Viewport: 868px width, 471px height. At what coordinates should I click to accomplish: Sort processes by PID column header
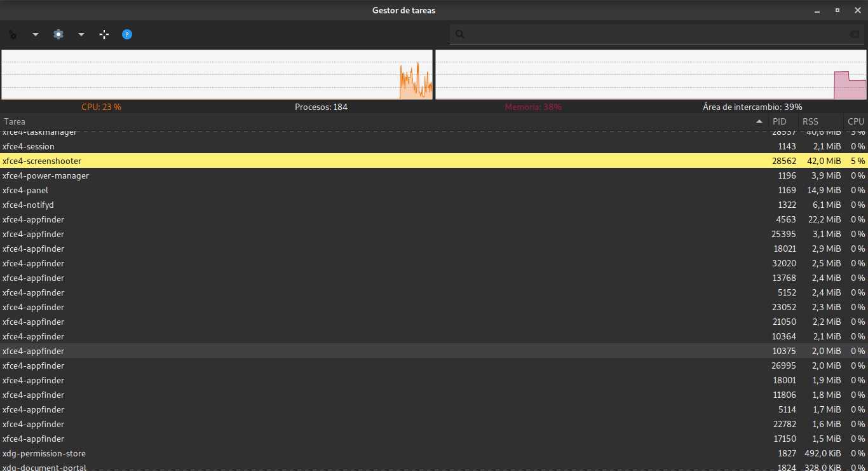pyautogui.click(x=779, y=121)
